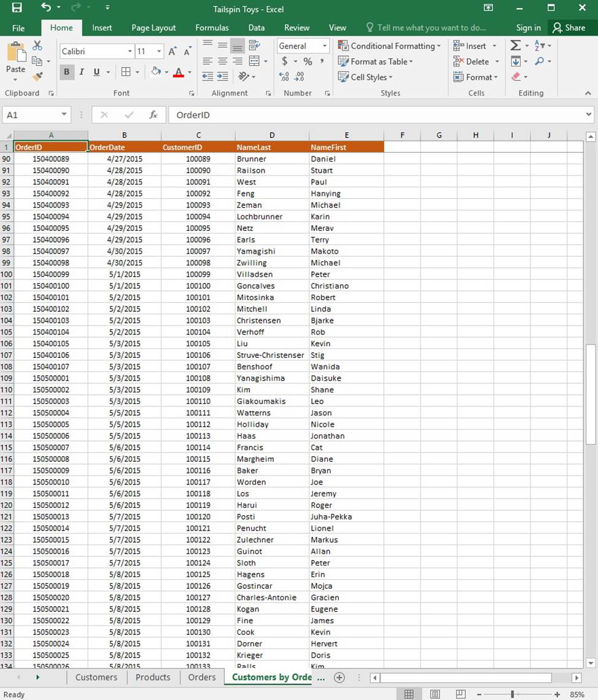This screenshot has height=700, width=598.
Task: Click the zoom slider in status bar
Action: 518,694
